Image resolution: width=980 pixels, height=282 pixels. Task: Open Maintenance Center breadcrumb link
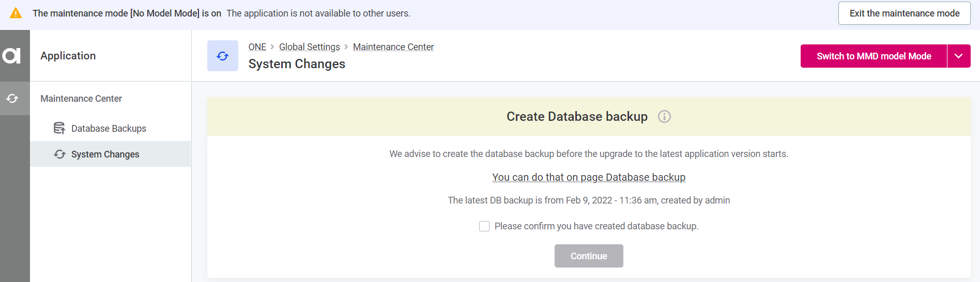[x=393, y=47]
